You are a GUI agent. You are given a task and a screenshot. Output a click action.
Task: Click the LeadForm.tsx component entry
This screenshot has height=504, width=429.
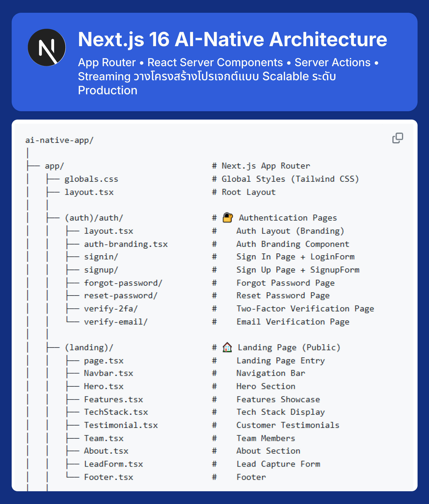tap(114, 464)
